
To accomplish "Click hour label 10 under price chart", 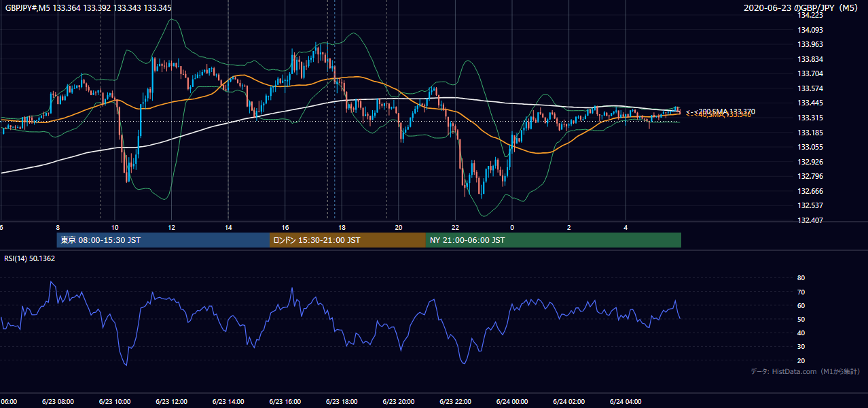I will [115, 227].
